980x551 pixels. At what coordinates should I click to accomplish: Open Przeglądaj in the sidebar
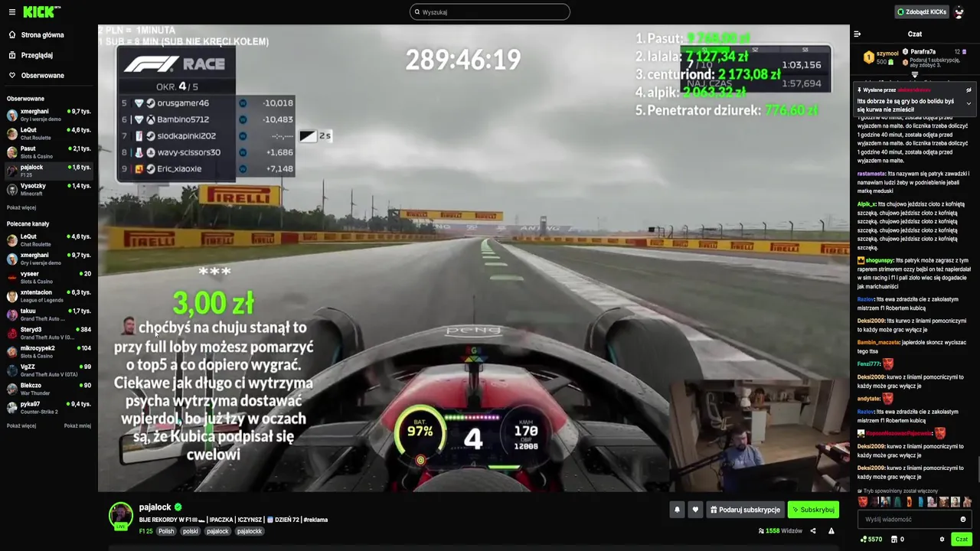tap(37, 55)
